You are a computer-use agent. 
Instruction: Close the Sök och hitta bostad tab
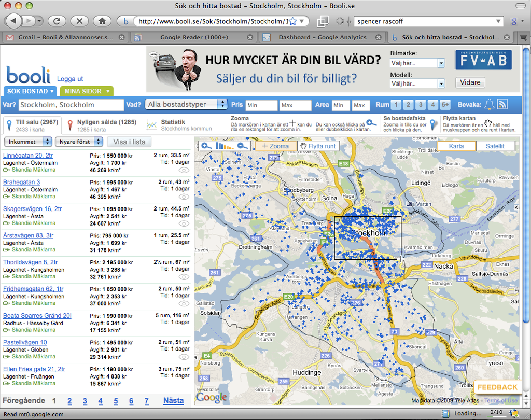click(507, 37)
